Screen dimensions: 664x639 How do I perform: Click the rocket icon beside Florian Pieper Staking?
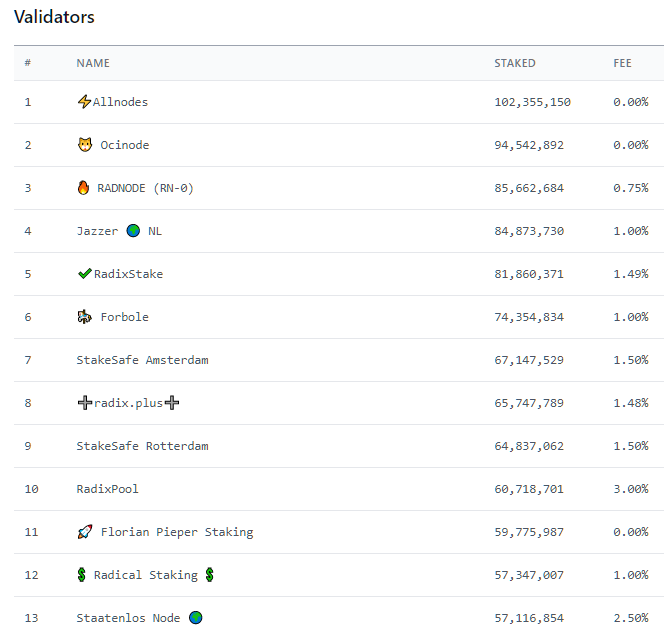[85, 532]
